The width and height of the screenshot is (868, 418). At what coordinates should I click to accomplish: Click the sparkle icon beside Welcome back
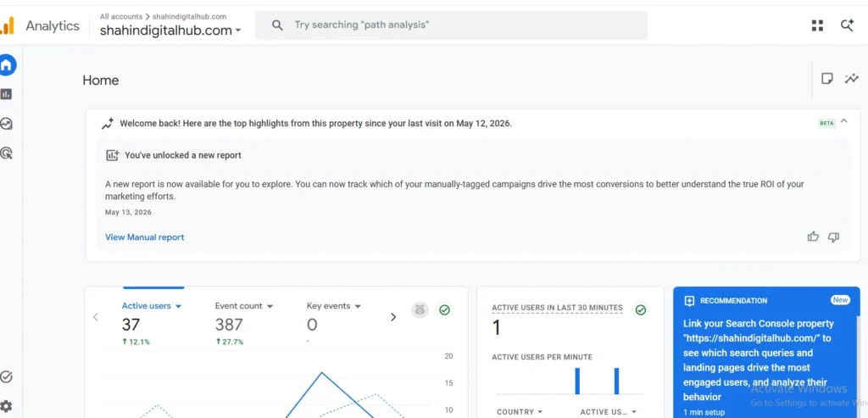point(108,124)
